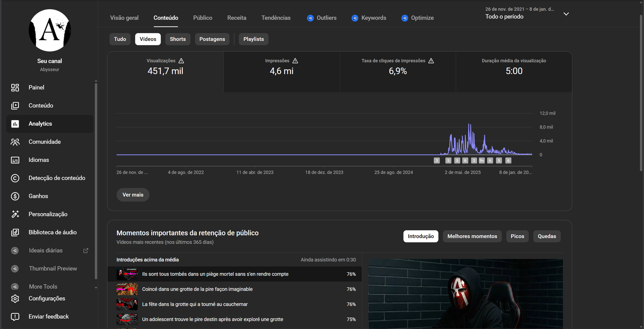Open the Painel dashboard icon
This screenshot has width=644, height=329.
15,88
